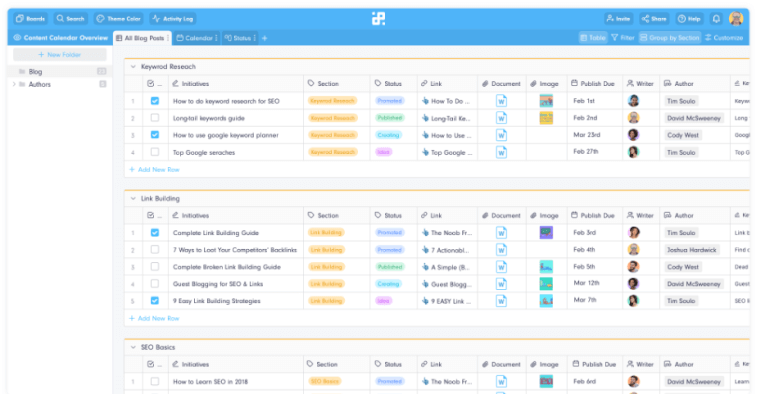This screenshot has height=394, width=770.
Task: Toggle Group by Section
Action: 670,38
